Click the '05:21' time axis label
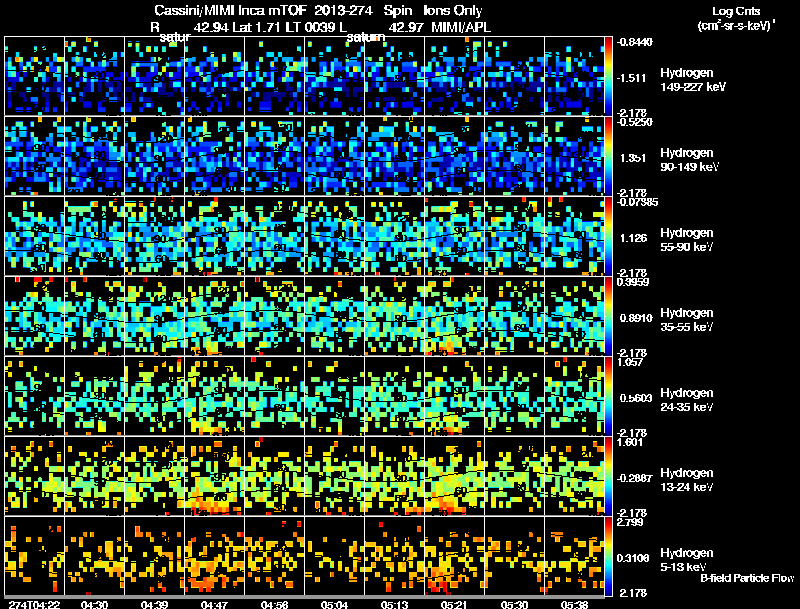The width and height of the screenshot is (800, 609). click(454, 604)
